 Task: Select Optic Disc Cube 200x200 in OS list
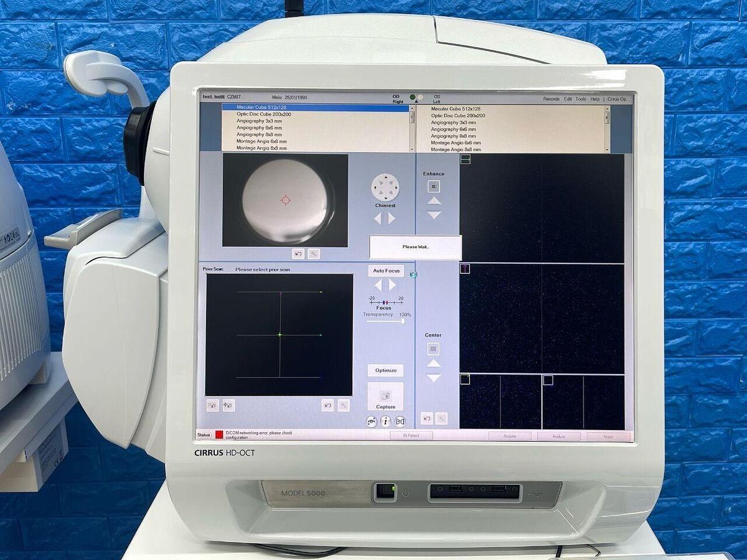click(x=510, y=116)
